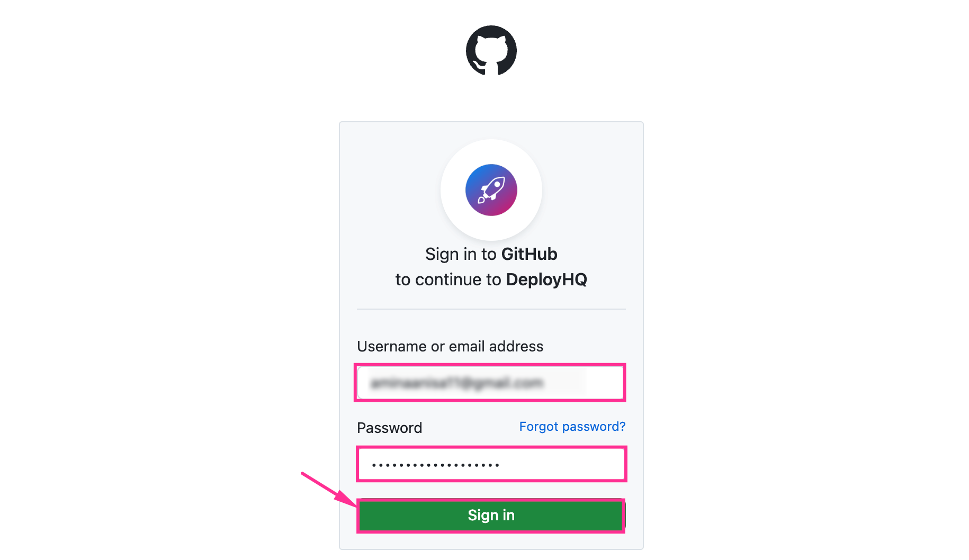Click the pink arrow pointing at Sign in

(x=328, y=490)
